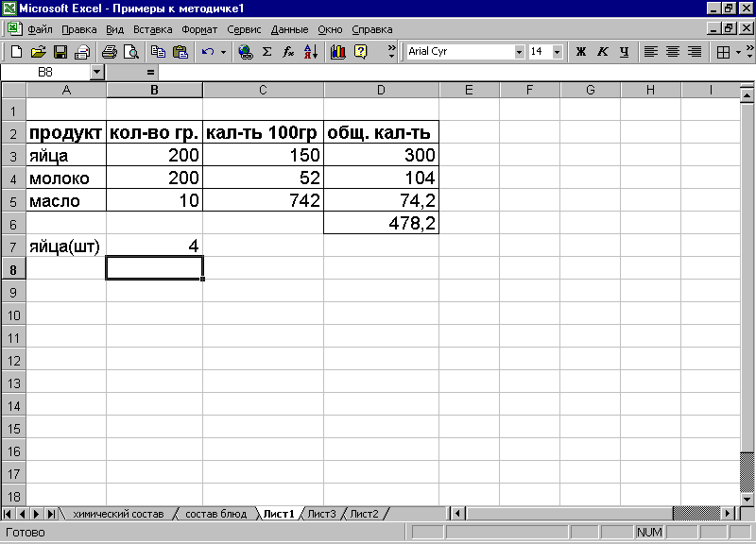Undo the last action with the Undo arrow
Image resolution: width=756 pixels, height=544 pixels.
(x=208, y=52)
